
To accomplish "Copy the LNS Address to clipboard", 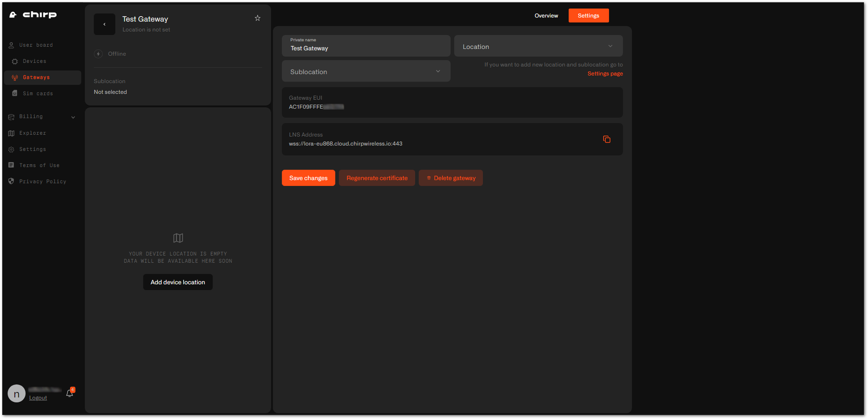I will click(607, 139).
